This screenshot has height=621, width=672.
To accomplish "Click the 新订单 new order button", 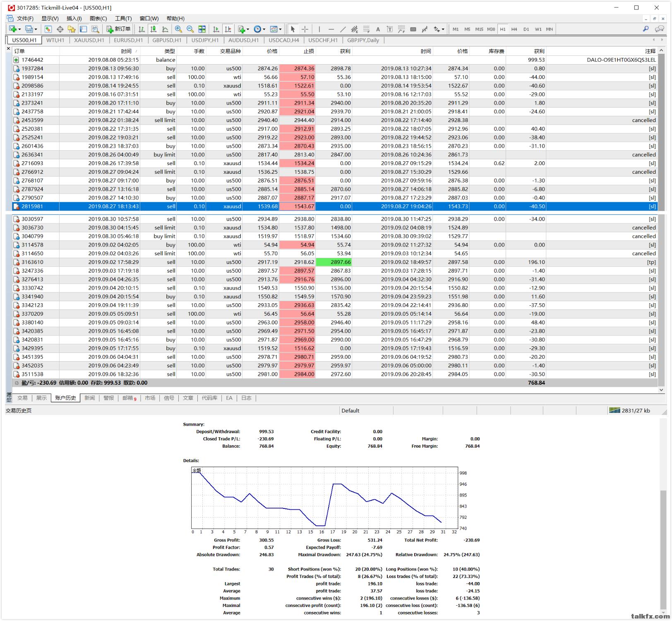I will point(118,29).
